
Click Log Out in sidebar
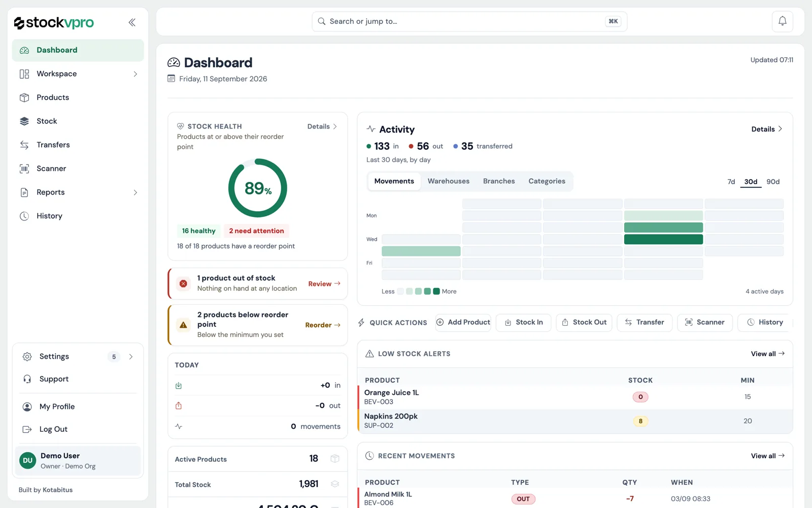[78, 429]
